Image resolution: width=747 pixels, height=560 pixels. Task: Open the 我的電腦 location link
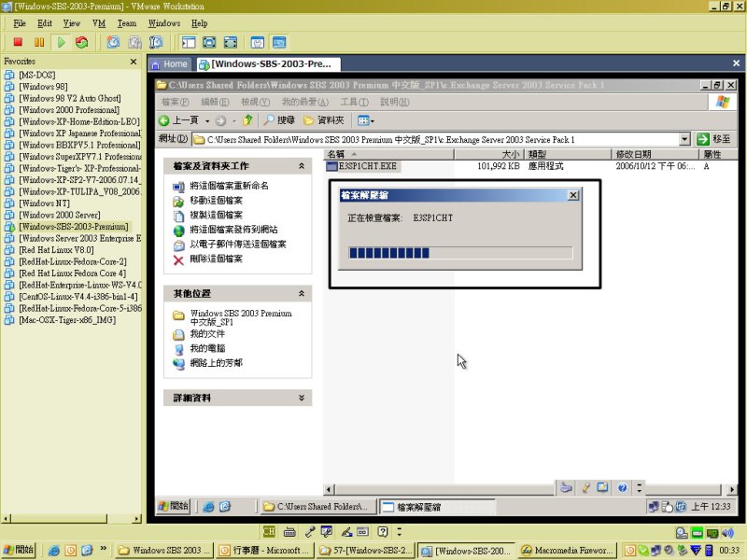207,348
